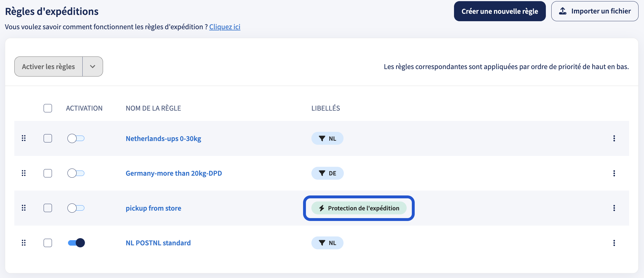644x278 pixels.
Task: Open the pickup from store rule
Action: pyautogui.click(x=153, y=208)
